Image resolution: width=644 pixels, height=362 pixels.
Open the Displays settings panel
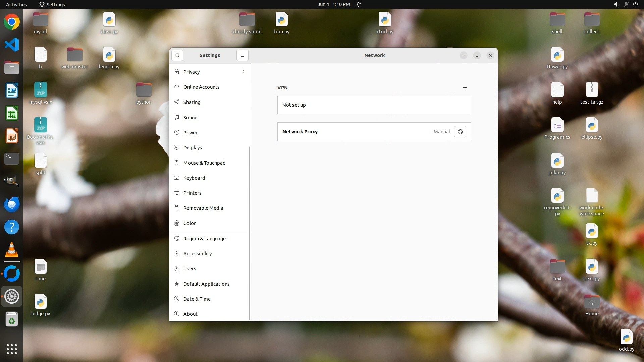pos(193,148)
